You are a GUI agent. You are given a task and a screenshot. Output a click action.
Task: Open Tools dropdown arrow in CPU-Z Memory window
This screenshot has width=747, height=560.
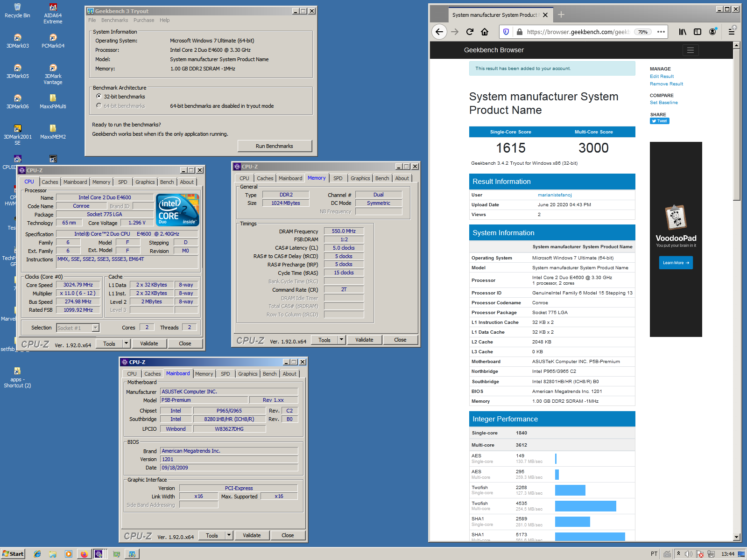coord(341,340)
